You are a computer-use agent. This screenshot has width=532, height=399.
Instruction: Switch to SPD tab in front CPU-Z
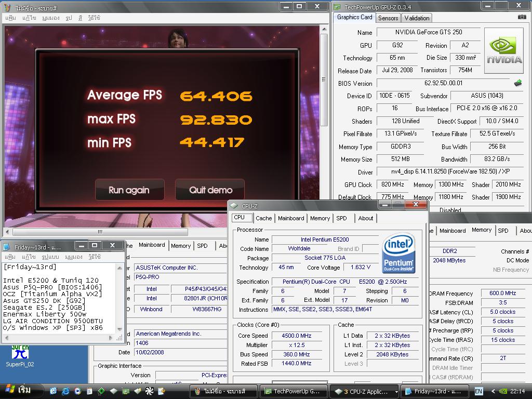pyautogui.click(x=342, y=218)
